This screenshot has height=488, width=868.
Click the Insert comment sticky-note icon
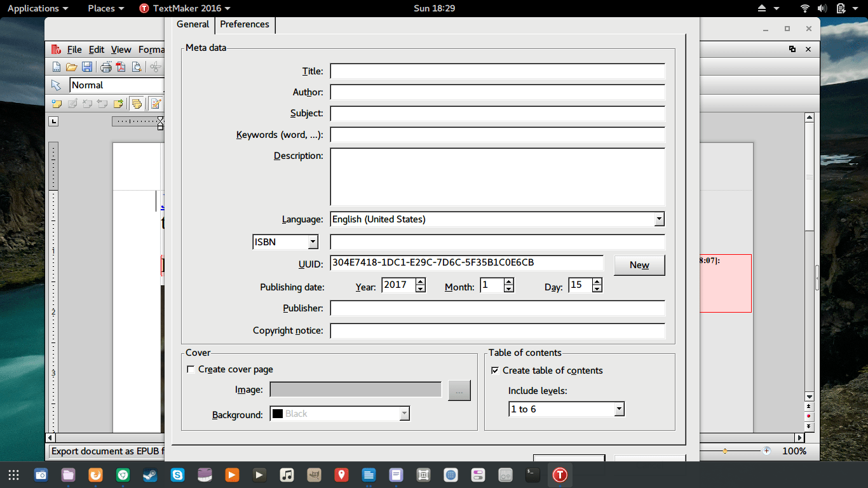(x=57, y=104)
